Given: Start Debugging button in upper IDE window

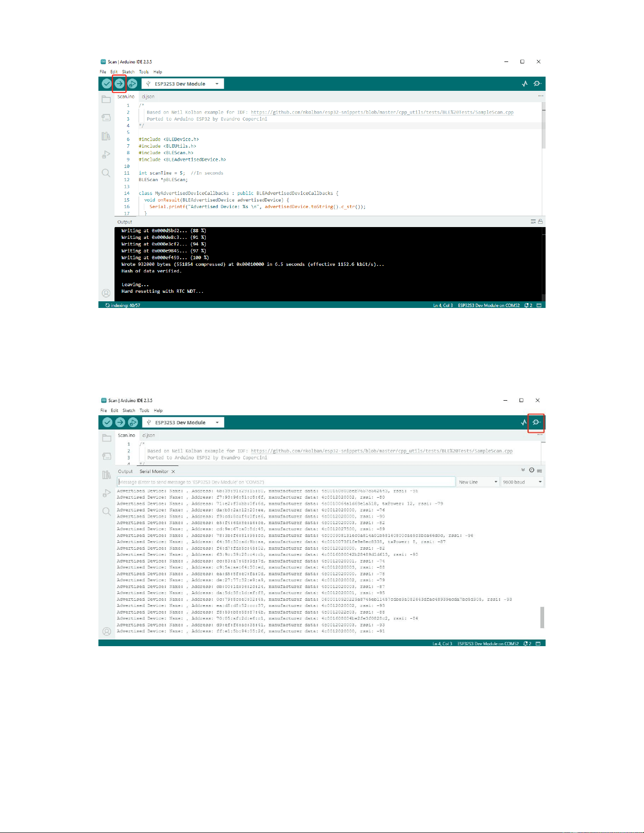Looking at the screenshot, I should tap(132, 84).
